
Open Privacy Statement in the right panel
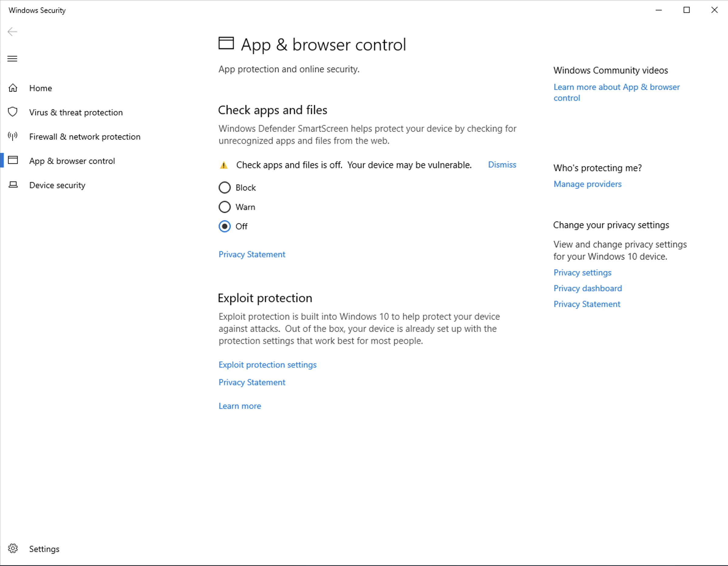tap(587, 304)
